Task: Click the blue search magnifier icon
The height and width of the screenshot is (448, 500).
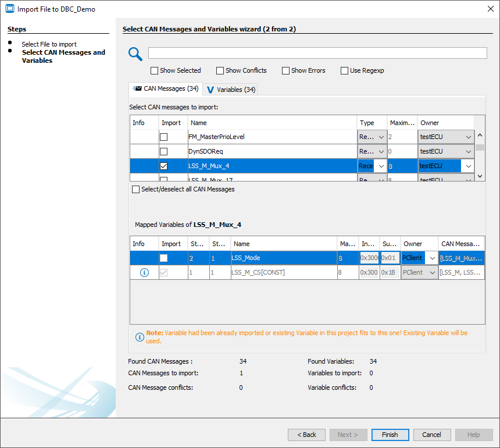Action: [135, 53]
